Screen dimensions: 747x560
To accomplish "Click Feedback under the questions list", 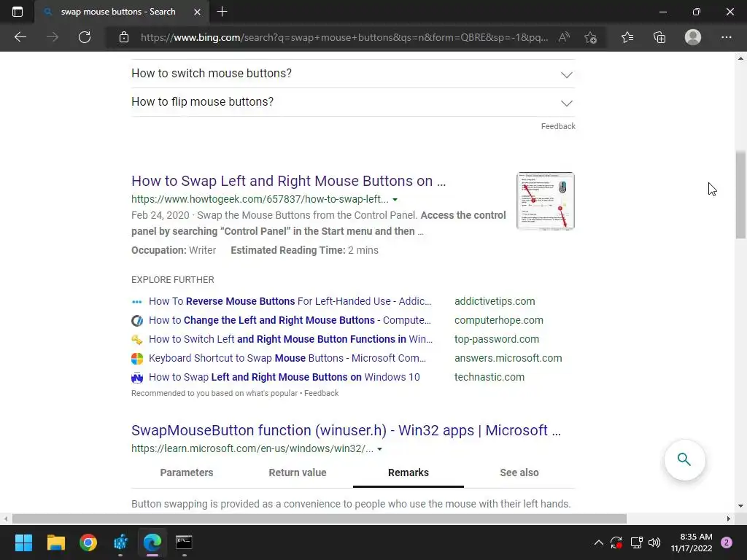I will (x=558, y=126).
